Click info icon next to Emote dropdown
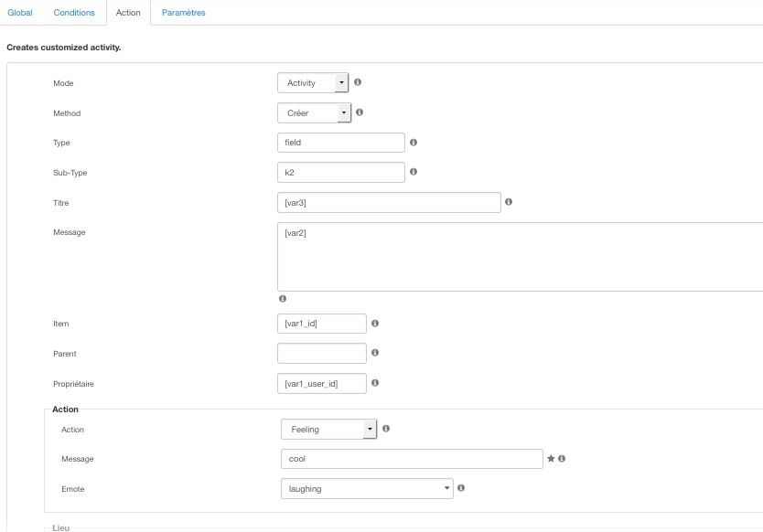Image resolution: width=763 pixels, height=532 pixels. pos(461,488)
